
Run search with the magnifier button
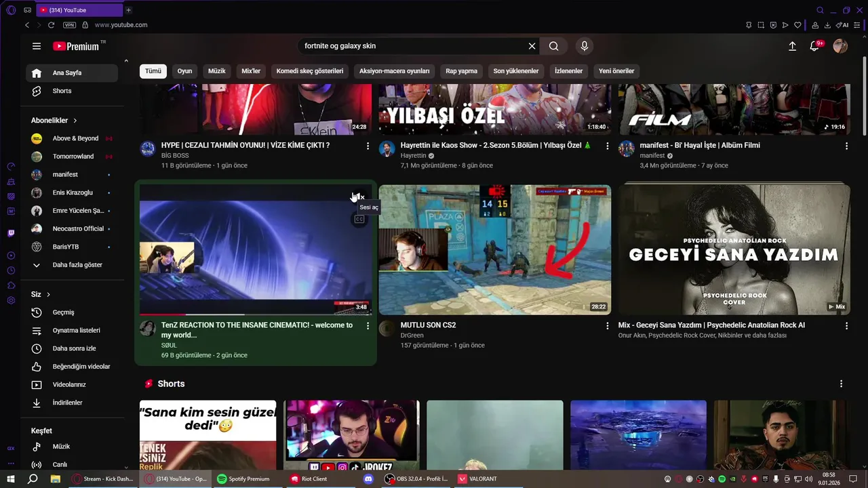click(554, 46)
